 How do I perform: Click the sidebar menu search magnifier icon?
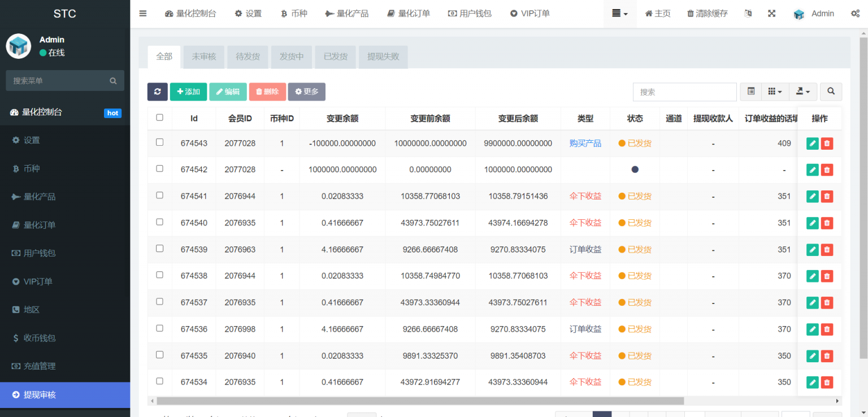113,81
